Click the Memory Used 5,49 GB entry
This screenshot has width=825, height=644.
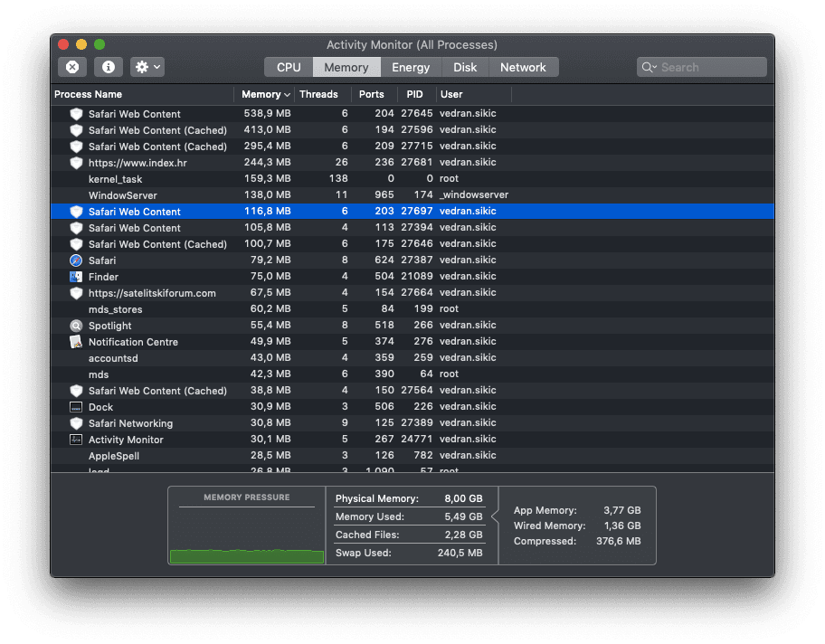tap(409, 516)
